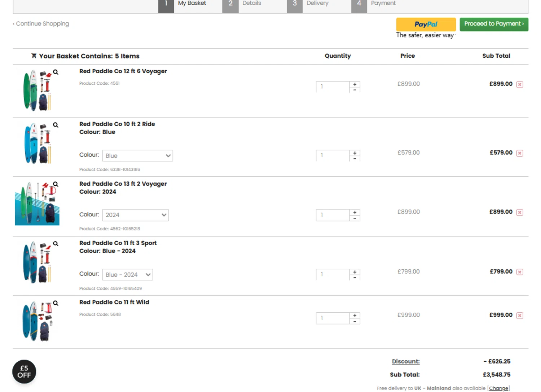Image resolution: width=541 pixels, height=392 pixels.
Task: Select Product Code: 4561 text
Action: coord(99,83)
